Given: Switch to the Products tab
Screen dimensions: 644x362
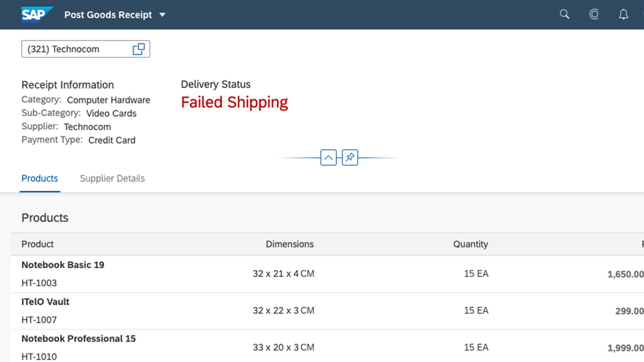Looking at the screenshot, I should click(x=39, y=179).
